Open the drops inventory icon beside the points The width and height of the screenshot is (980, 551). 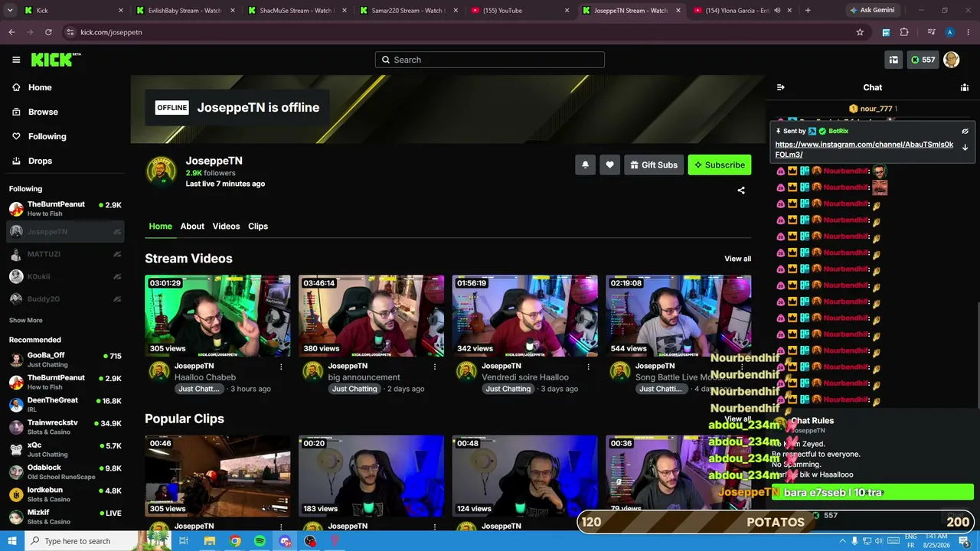click(893, 60)
